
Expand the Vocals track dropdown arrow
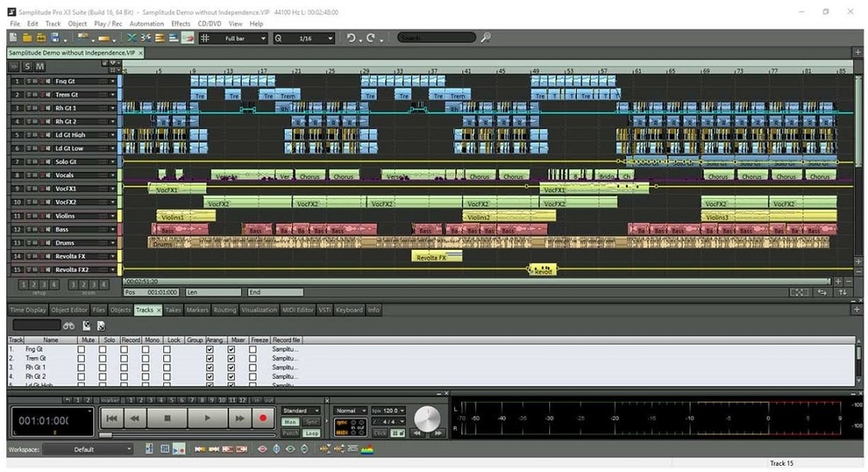112,175
